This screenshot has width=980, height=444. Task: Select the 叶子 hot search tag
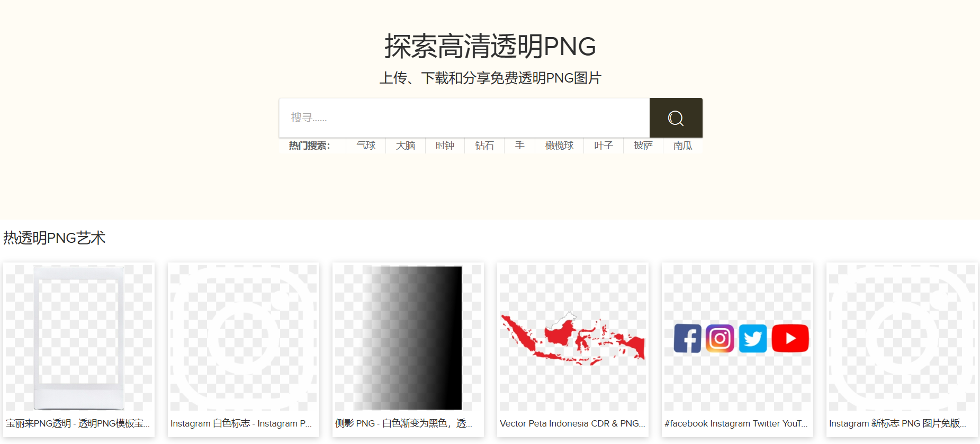coord(604,146)
